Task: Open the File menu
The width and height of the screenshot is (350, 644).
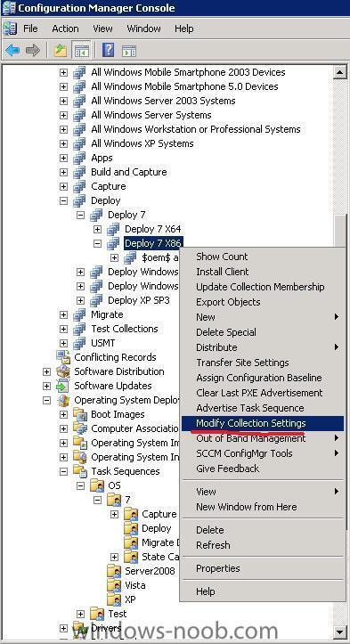Action: point(30,29)
